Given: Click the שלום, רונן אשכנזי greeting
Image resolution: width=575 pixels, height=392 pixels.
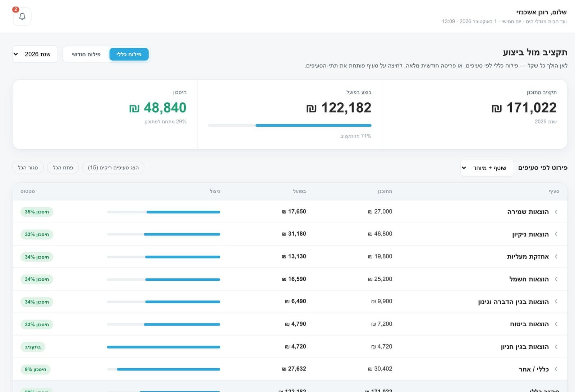Looking at the screenshot, I should (542, 12).
